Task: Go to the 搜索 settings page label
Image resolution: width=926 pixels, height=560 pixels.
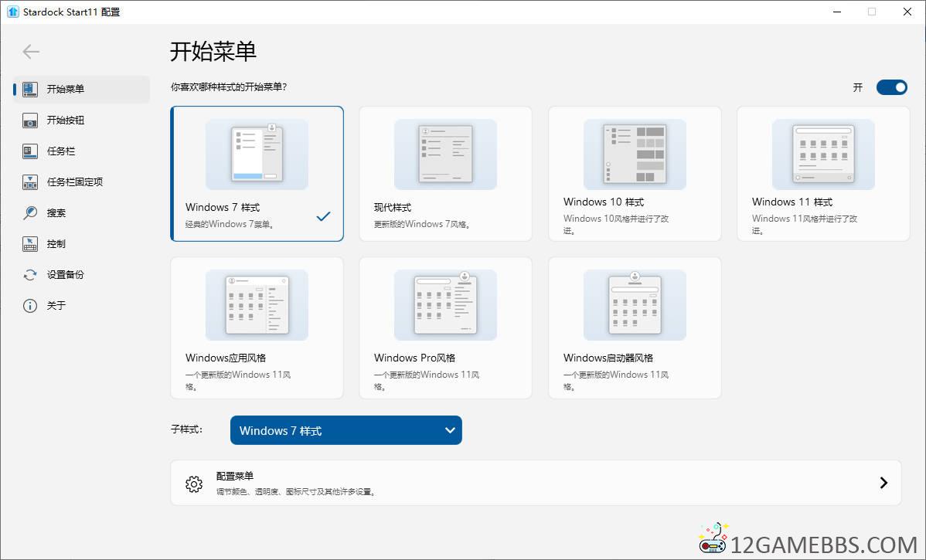Action: click(56, 213)
